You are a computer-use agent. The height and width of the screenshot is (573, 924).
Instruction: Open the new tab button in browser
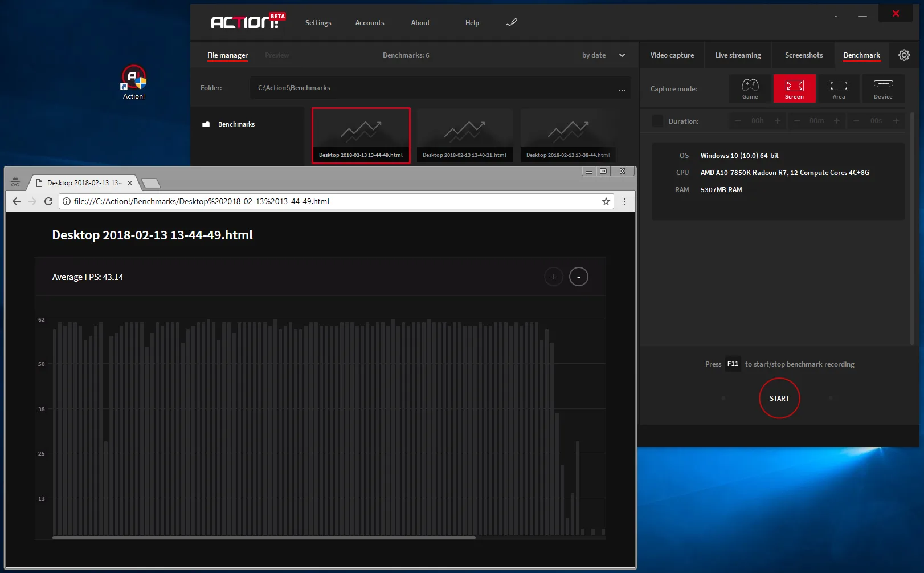(150, 183)
